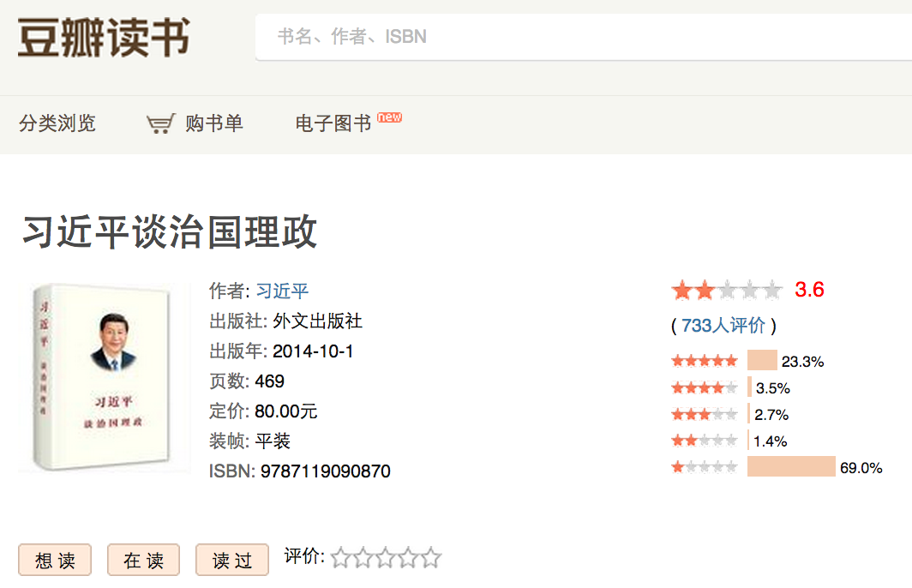Mark the book as 在读
This screenshot has width=912, height=588.
click(x=144, y=560)
